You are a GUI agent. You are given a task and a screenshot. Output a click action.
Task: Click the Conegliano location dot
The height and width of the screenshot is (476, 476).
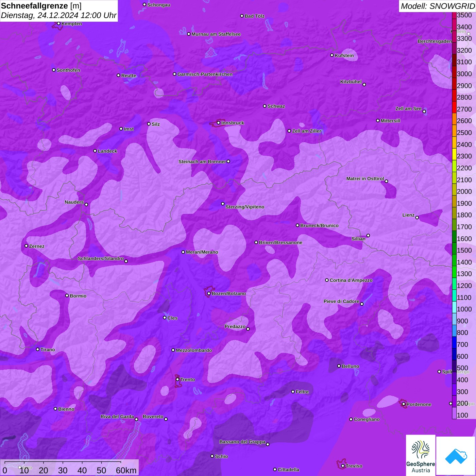point(351,419)
